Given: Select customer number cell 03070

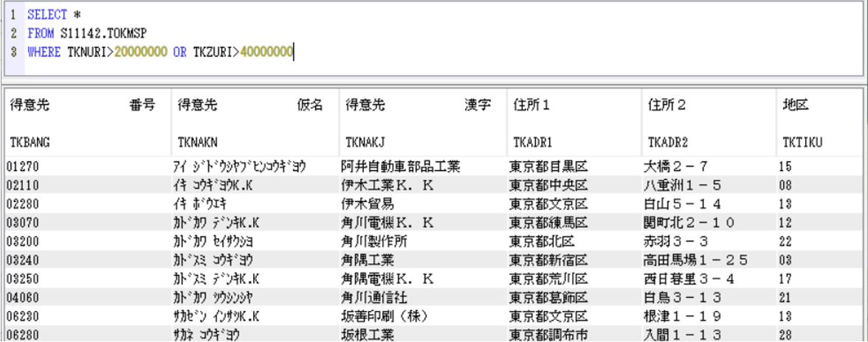Looking at the screenshot, I should 23,223.
